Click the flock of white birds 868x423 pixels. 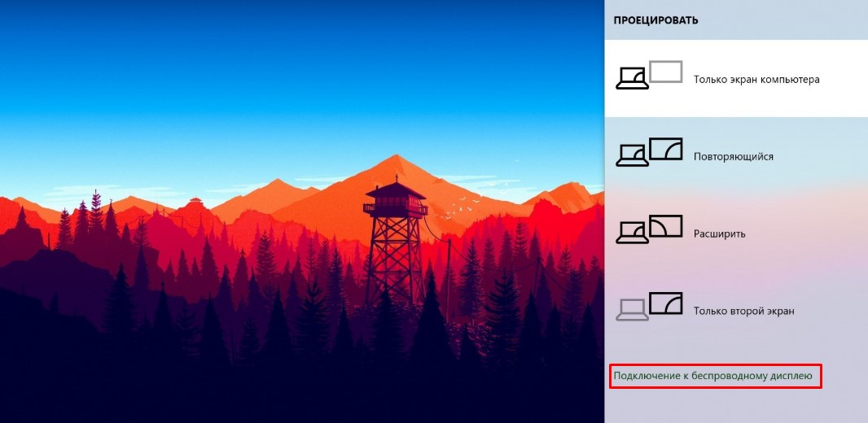(457, 209)
